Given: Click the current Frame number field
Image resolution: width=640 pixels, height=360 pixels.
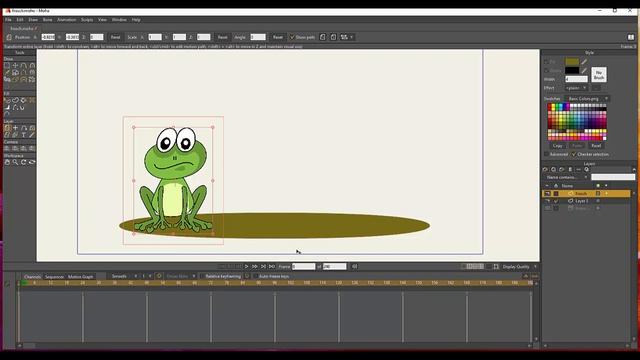Looking at the screenshot, I should point(304,267).
